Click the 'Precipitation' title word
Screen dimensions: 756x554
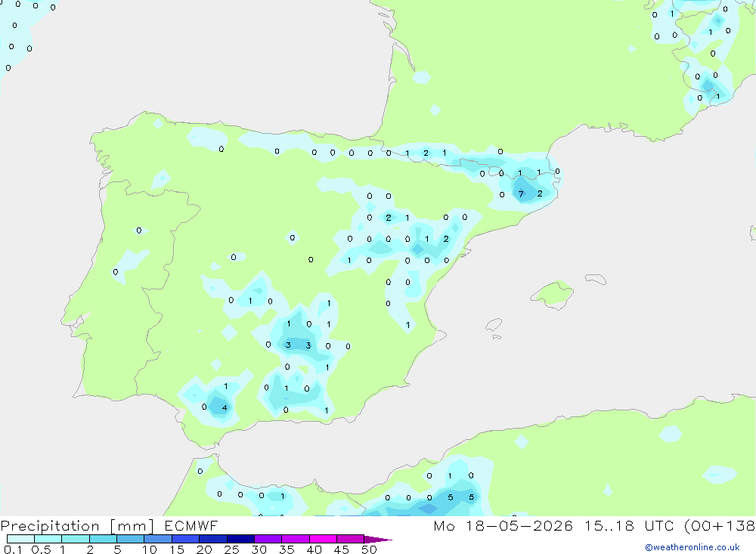50,525
